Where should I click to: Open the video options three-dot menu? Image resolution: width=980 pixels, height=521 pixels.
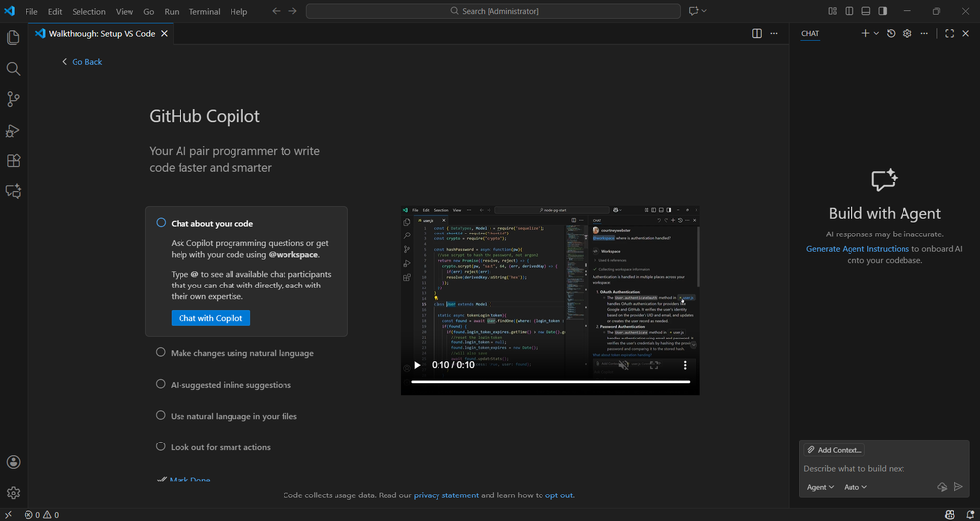(685, 365)
